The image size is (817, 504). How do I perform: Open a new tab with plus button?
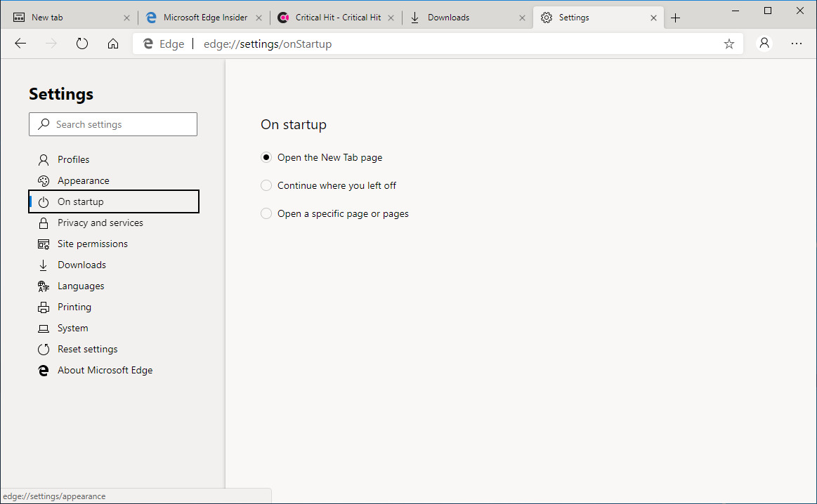[x=676, y=18]
